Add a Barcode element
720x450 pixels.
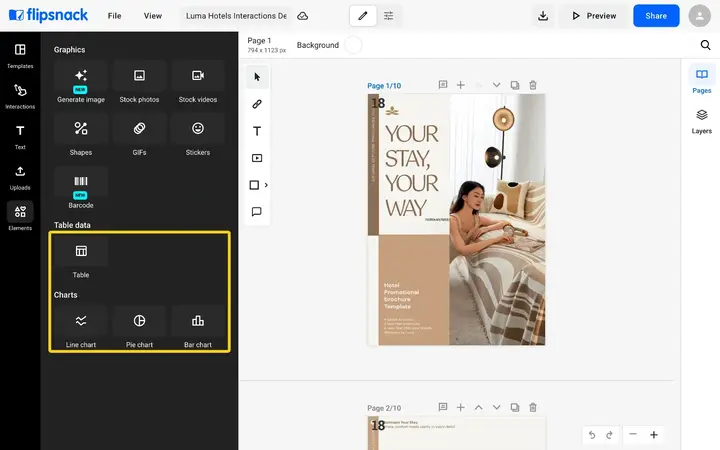pyautogui.click(x=81, y=189)
